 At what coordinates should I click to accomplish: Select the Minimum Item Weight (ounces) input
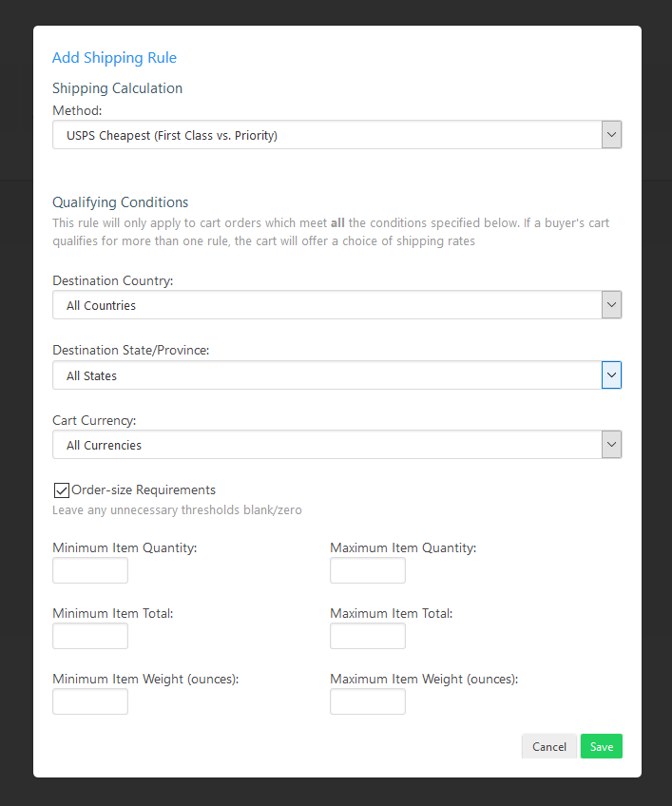pyautogui.click(x=90, y=701)
